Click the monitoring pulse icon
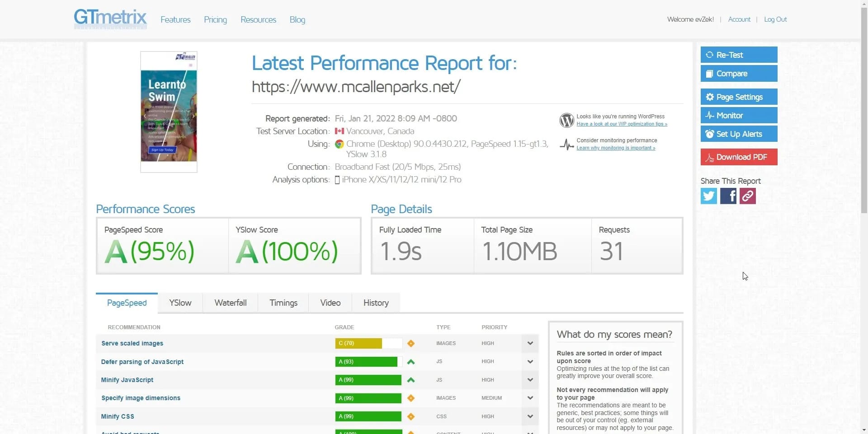This screenshot has height=434, width=868. (566, 145)
